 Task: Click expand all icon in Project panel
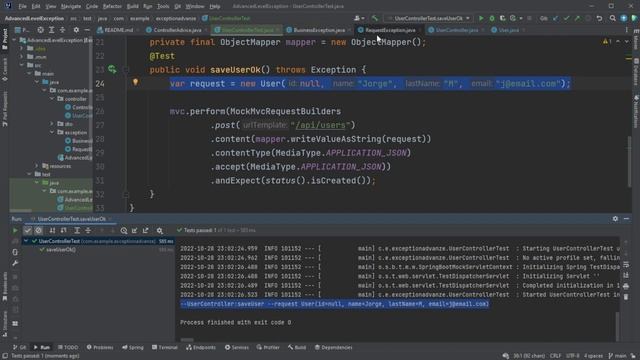pyautogui.click(x=51, y=30)
